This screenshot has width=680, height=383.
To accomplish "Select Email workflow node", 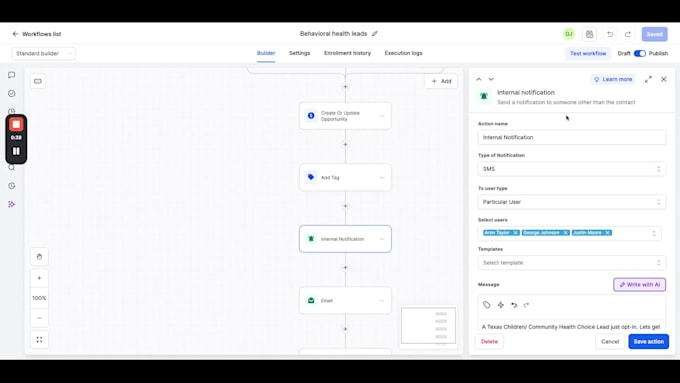I will [x=345, y=301].
